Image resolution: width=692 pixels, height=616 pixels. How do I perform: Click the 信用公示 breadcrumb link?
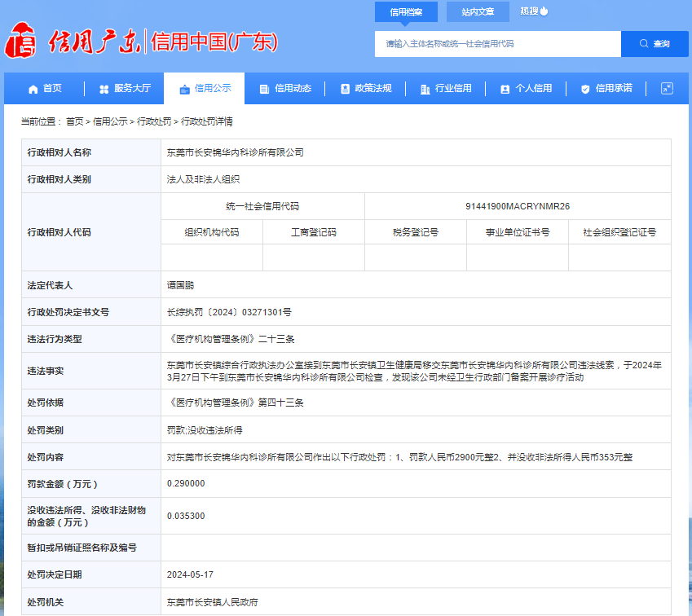click(110, 121)
